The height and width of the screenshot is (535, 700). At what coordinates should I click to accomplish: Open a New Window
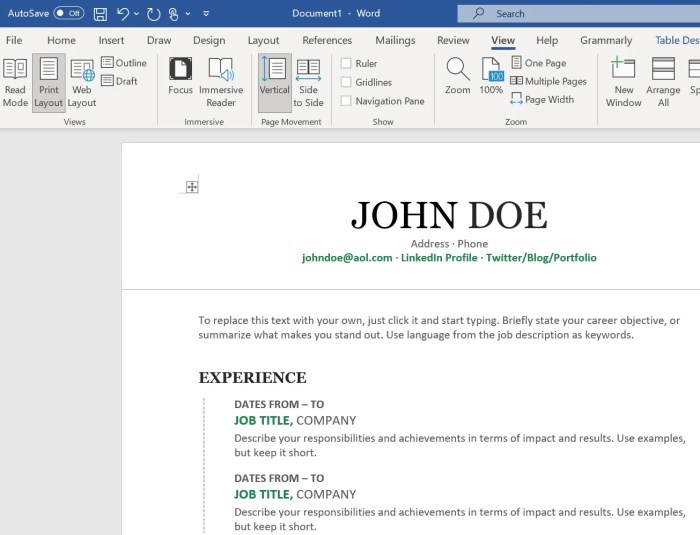pos(623,83)
